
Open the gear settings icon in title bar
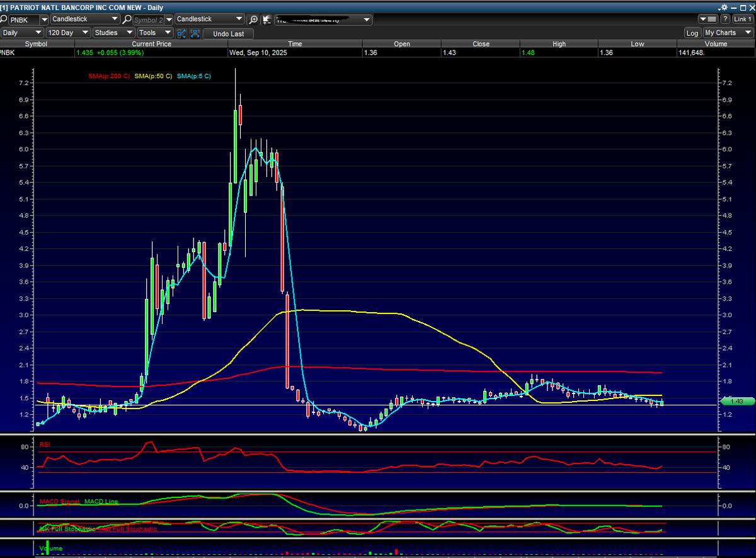click(x=723, y=7)
